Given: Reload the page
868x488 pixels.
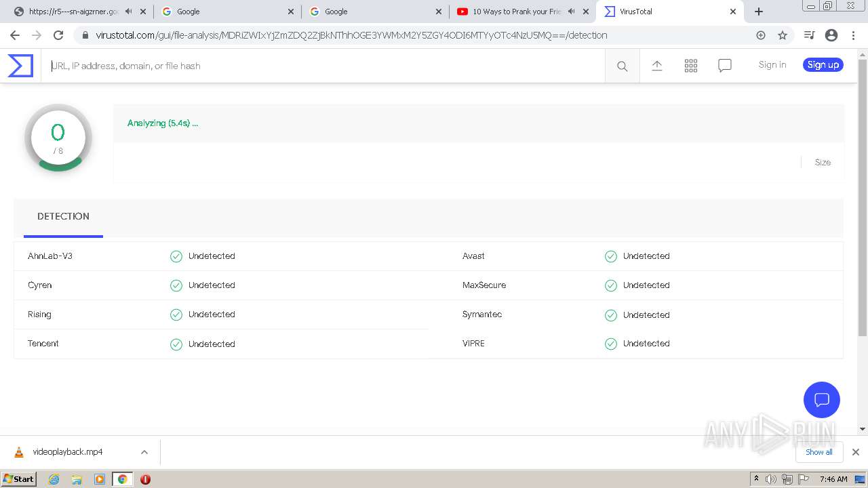Looking at the screenshot, I should pyautogui.click(x=58, y=35).
